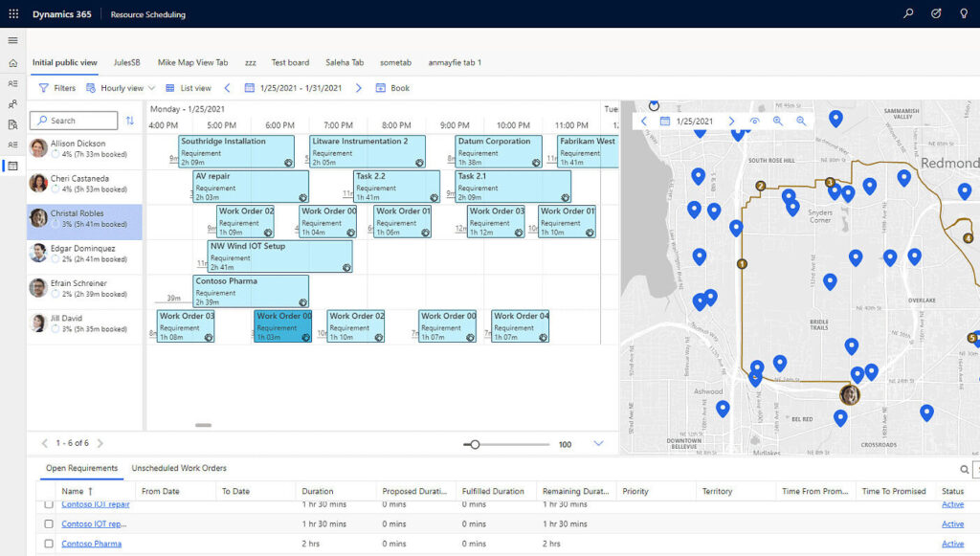Screen dimensions: 980x556
Task: Open the Hourly view dropdown
Action: point(121,88)
